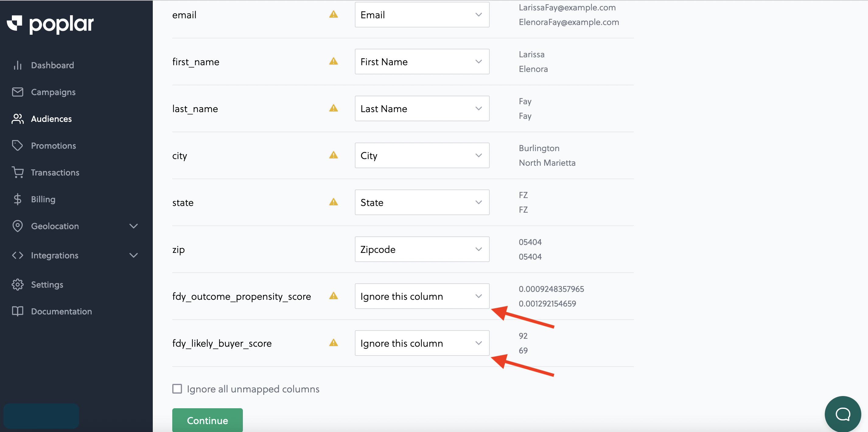Open the Zipcode mapping dropdown

[422, 249]
